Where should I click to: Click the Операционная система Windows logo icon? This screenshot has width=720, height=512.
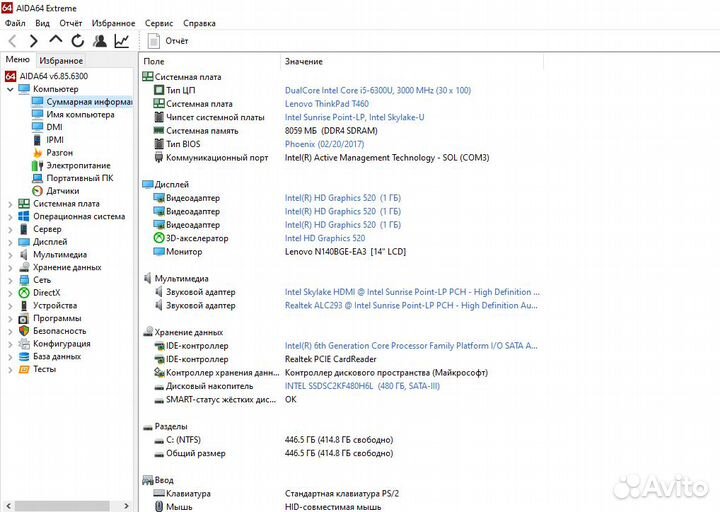point(24,216)
